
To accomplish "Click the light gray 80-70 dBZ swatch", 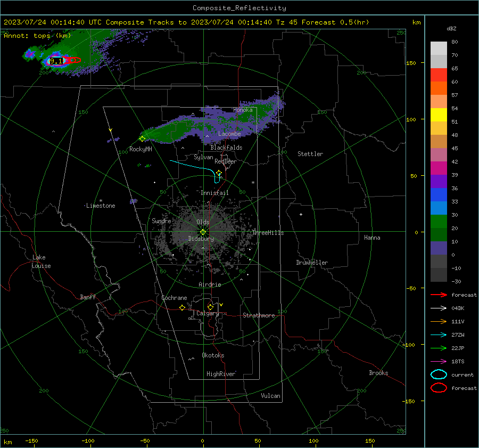I will [439, 48].
